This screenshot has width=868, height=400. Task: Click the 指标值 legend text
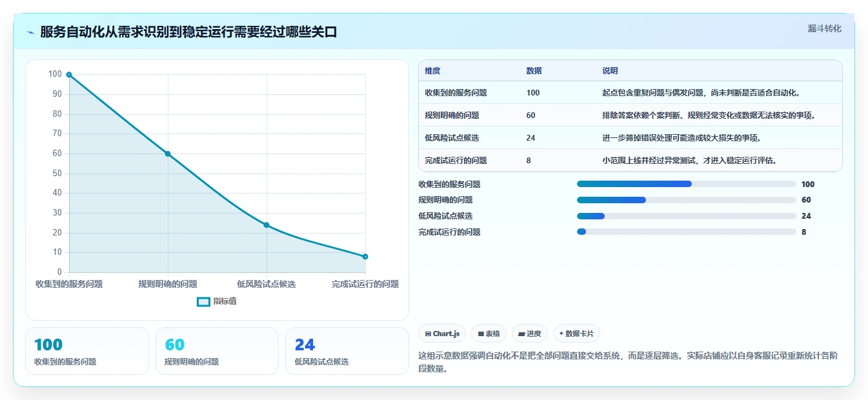[225, 301]
